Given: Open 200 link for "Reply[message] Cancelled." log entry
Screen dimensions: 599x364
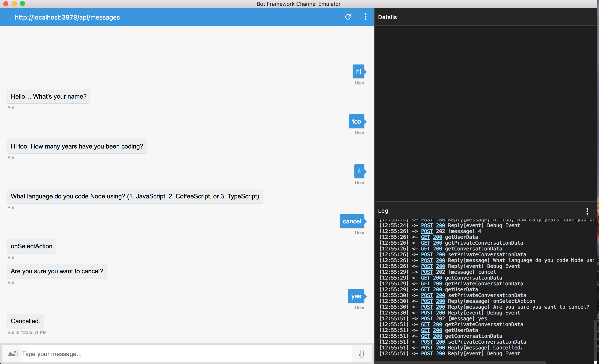Looking at the screenshot, I should tap(440, 348).
